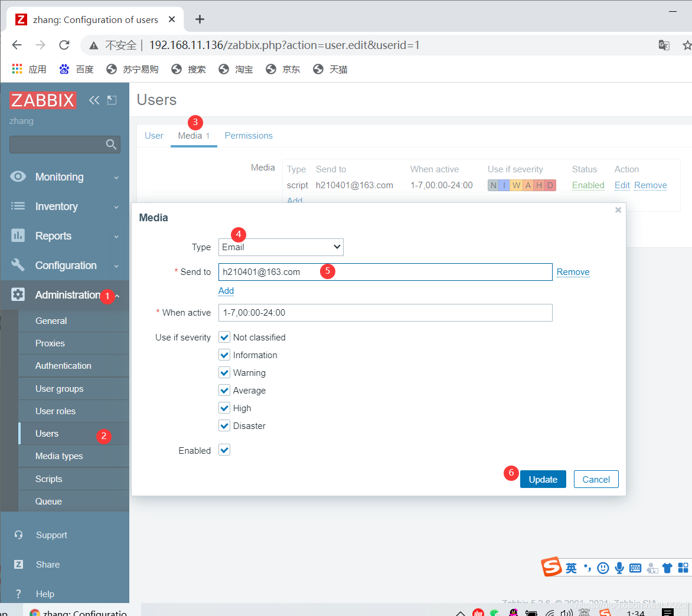
Task: Uncheck the Average severity checkbox
Action: [x=224, y=390]
